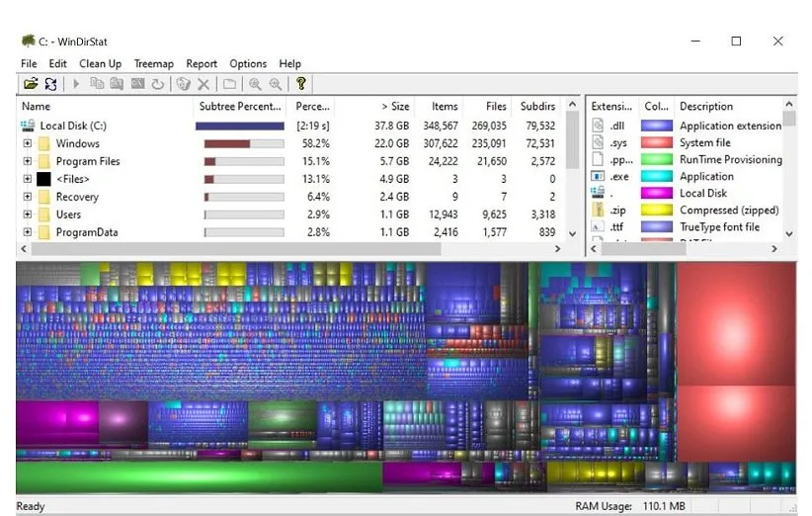Click the Zoom out magnifier icon
This screenshot has width=812, height=516.
coord(275,85)
